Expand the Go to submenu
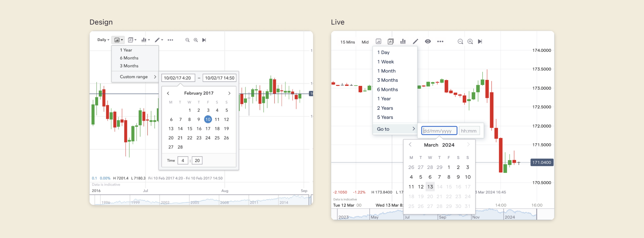Screen dimensions: 644x238 click(395, 129)
